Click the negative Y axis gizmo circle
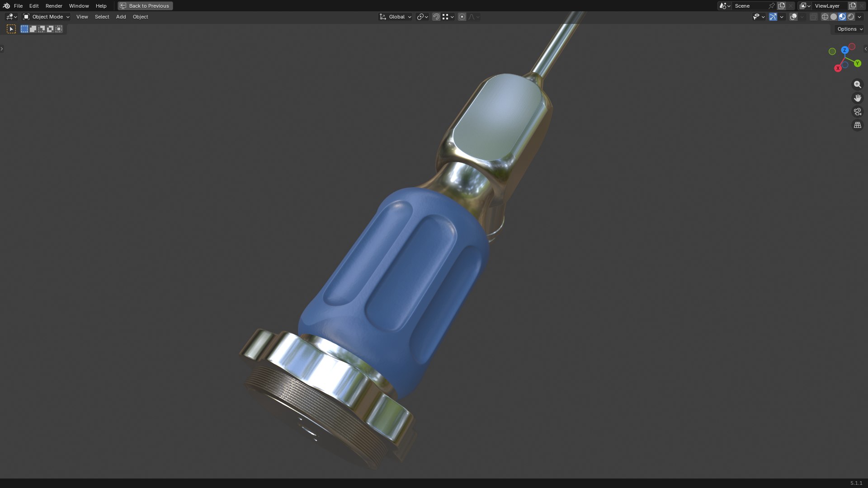This screenshot has width=868, height=488. click(x=832, y=52)
